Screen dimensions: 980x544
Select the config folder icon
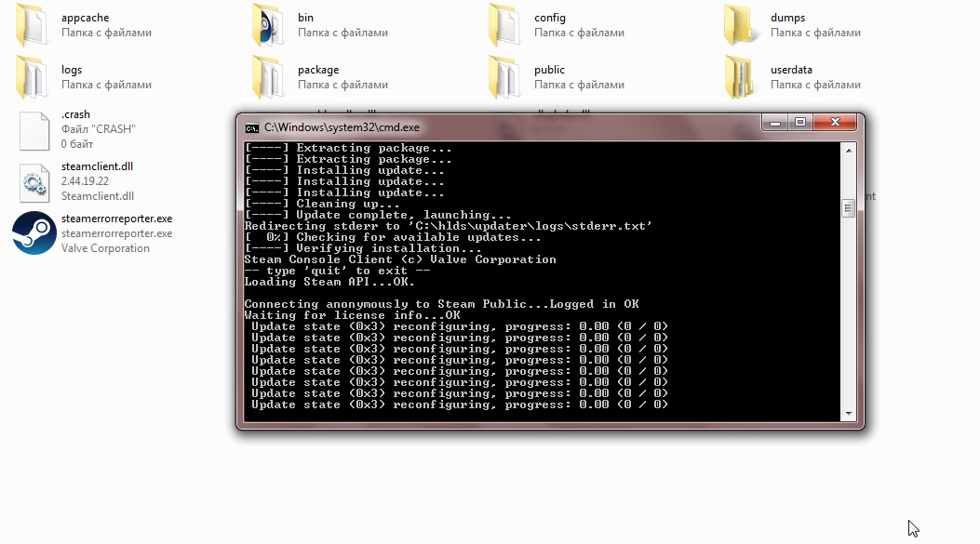click(x=503, y=25)
